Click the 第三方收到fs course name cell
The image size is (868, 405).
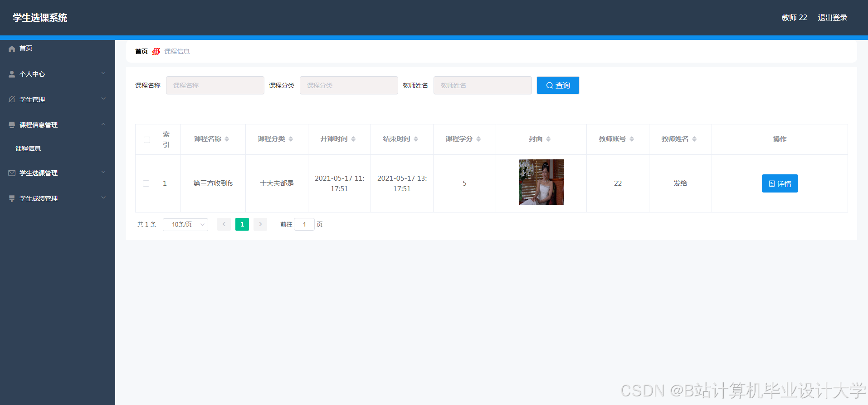pyautogui.click(x=213, y=183)
